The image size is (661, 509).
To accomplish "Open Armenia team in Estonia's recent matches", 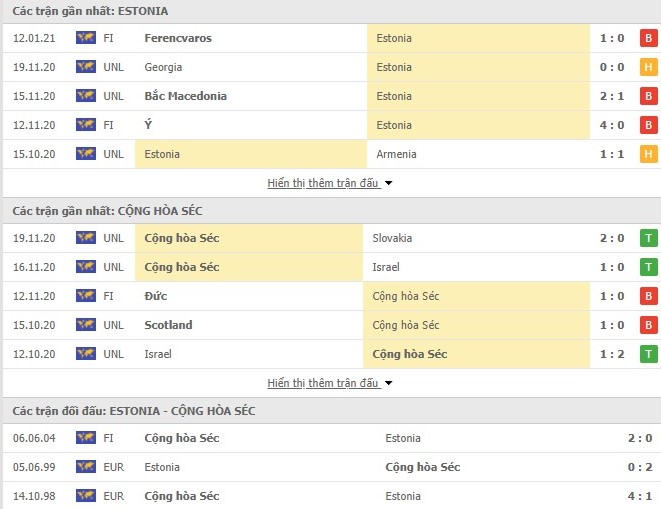I will (396, 154).
